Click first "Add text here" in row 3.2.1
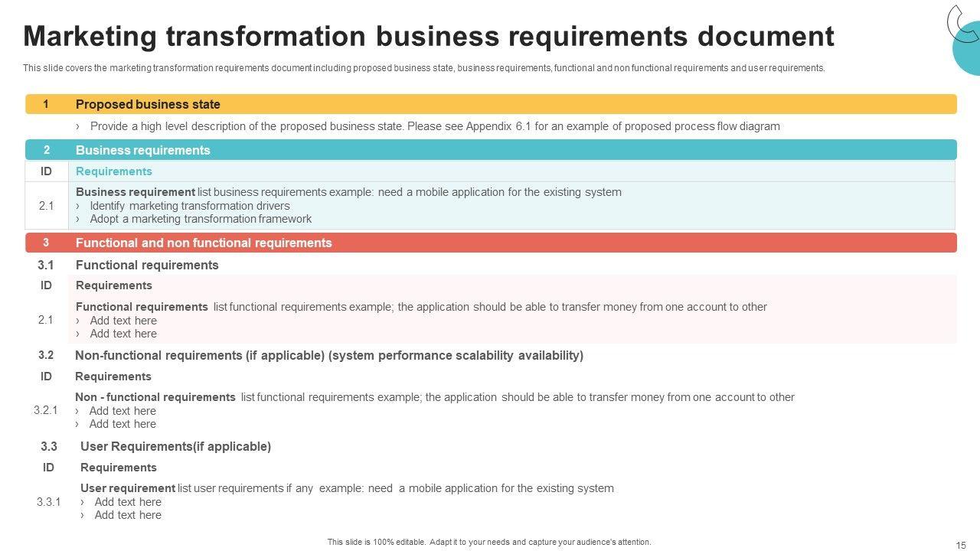Screen dimensions: 980x551 click(x=122, y=411)
